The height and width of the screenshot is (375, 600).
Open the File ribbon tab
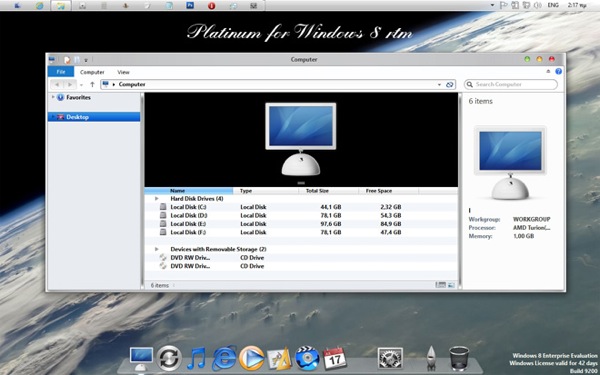(x=61, y=72)
